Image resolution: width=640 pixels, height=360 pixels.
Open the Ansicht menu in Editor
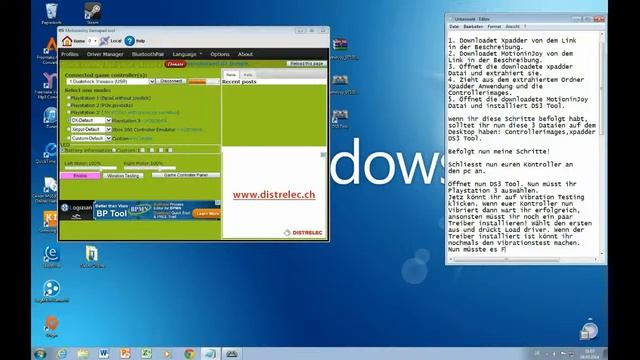click(x=513, y=27)
